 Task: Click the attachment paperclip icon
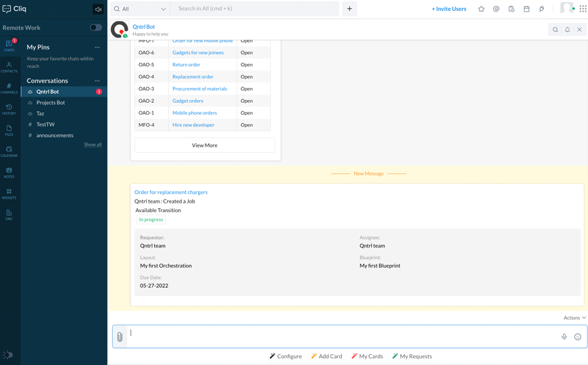pyautogui.click(x=120, y=337)
